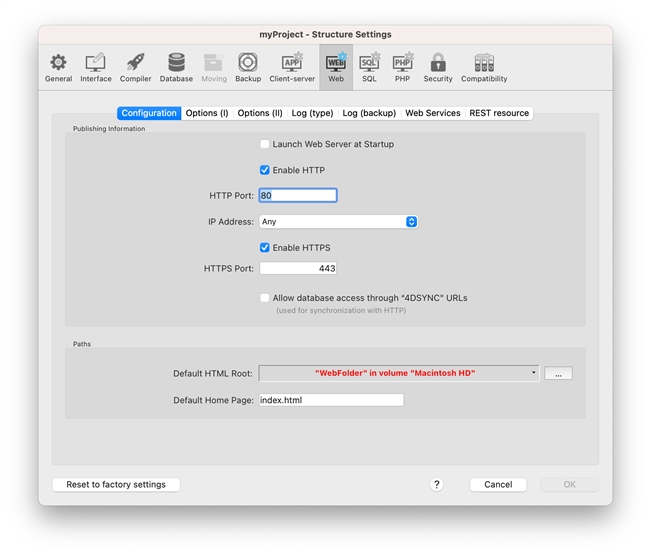Screen dimensions: 650x555
Task: Allow database access through 4DSYNC URLs
Action: [265, 298]
